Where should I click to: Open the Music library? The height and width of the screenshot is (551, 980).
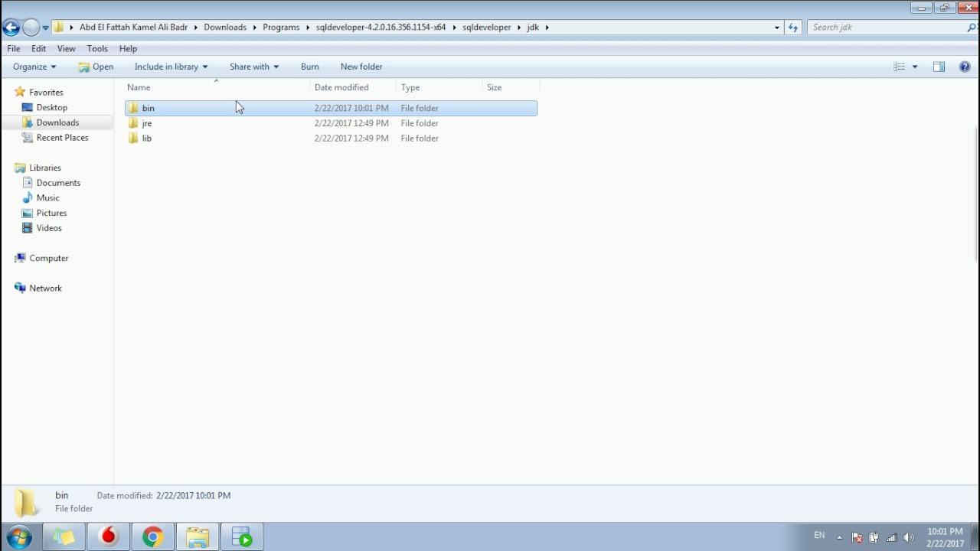tap(47, 198)
